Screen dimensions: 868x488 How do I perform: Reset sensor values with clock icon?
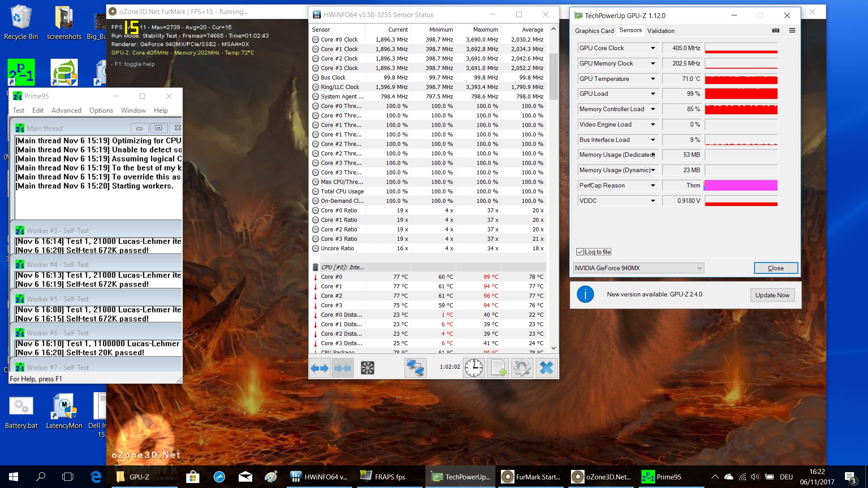[x=473, y=368]
